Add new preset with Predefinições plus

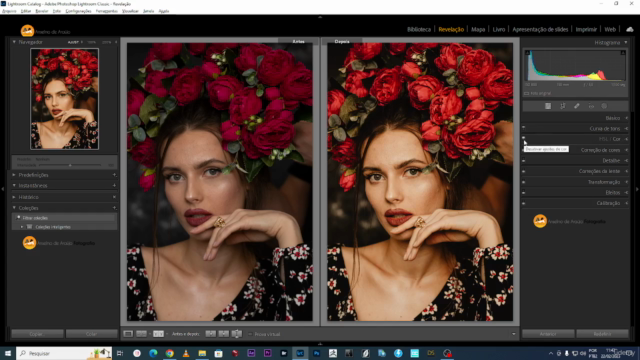(x=114, y=175)
